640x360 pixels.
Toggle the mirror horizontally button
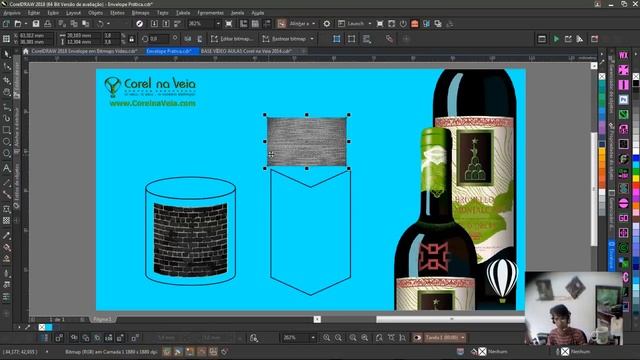click(188, 39)
